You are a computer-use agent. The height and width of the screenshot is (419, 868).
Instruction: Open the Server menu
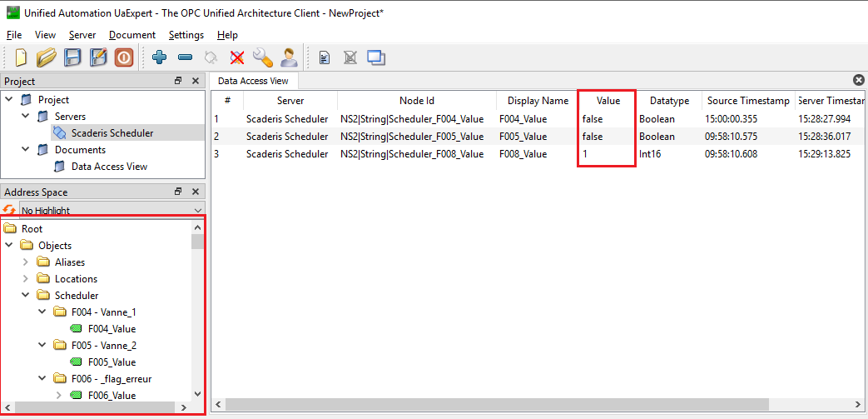pos(82,35)
